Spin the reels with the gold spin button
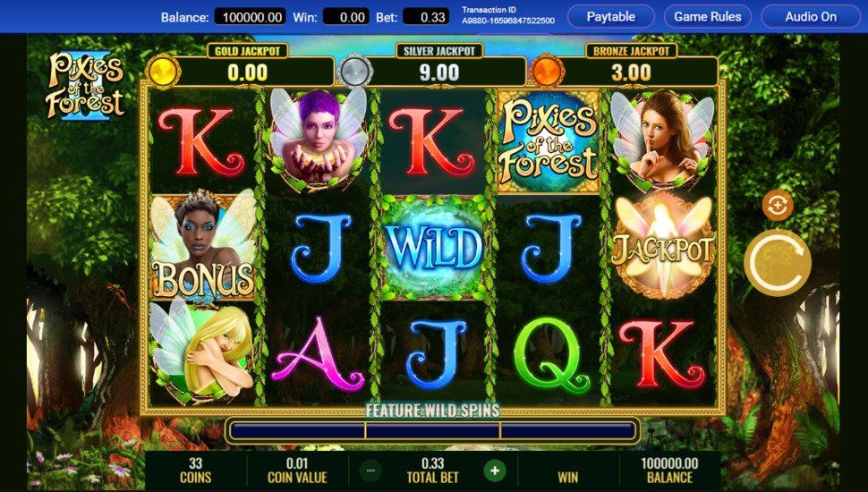The image size is (868, 492). point(778,262)
